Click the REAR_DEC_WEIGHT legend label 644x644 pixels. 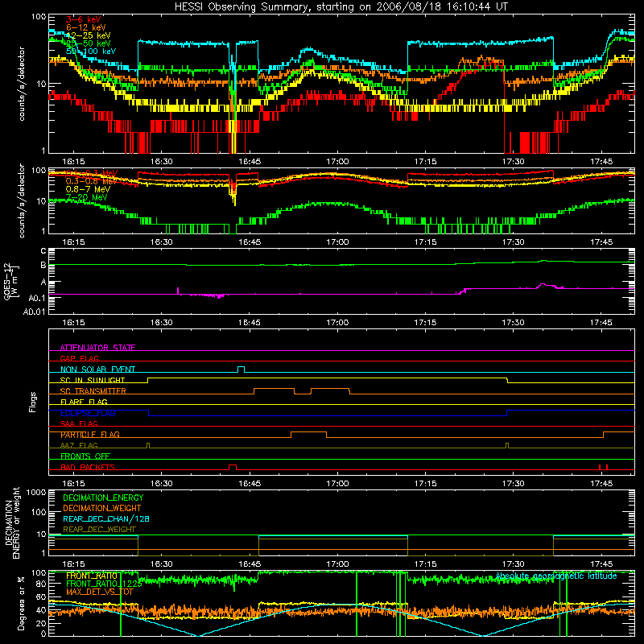click(99, 530)
